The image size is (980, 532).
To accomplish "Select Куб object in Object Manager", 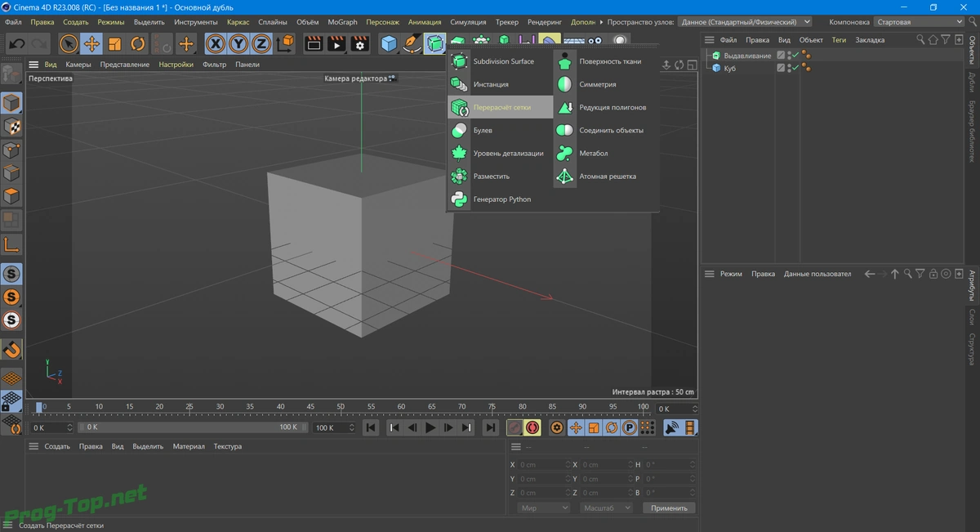I will coord(729,69).
